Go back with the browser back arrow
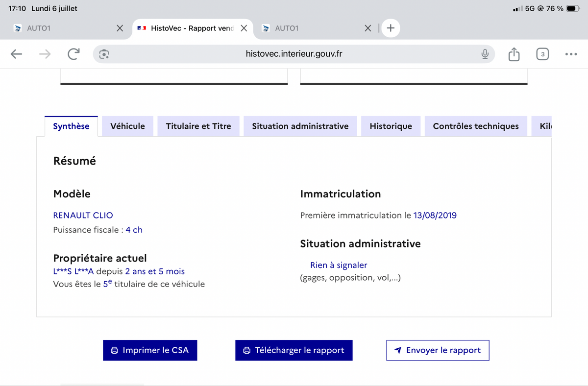Screen dimensions: 588x386 point(17,54)
